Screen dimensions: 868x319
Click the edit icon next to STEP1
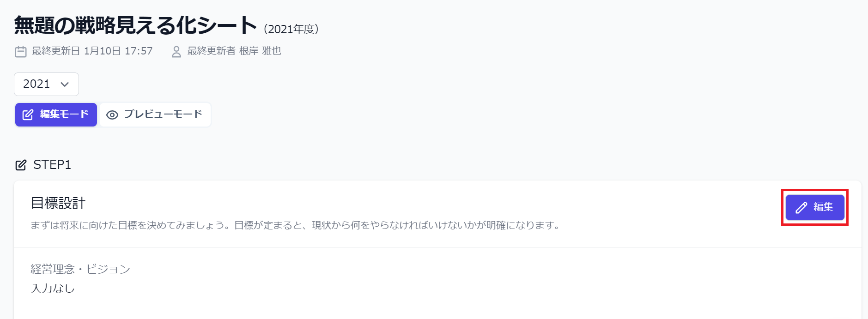pyautogui.click(x=21, y=165)
